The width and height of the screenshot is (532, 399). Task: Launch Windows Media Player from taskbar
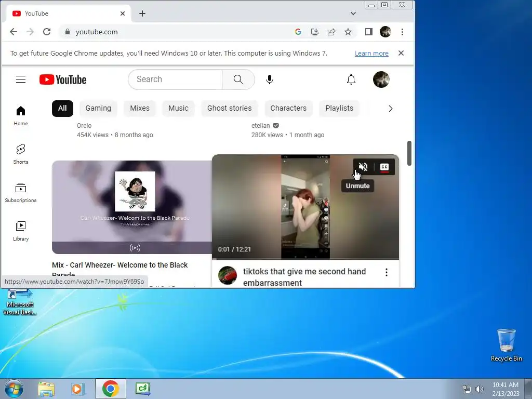(78, 389)
